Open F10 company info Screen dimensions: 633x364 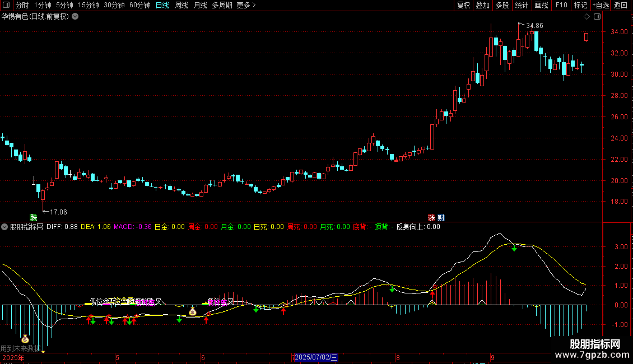[x=561, y=5]
